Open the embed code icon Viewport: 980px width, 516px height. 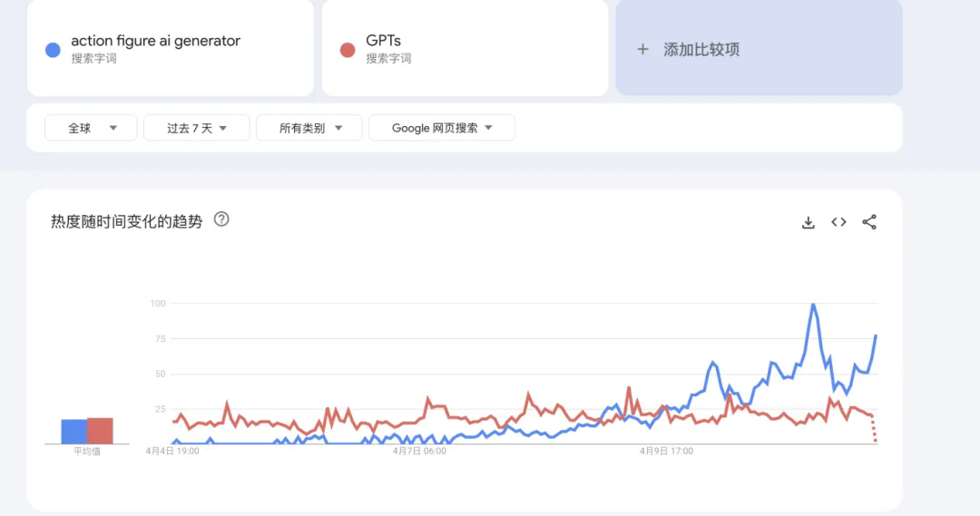click(x=838, y=222)
